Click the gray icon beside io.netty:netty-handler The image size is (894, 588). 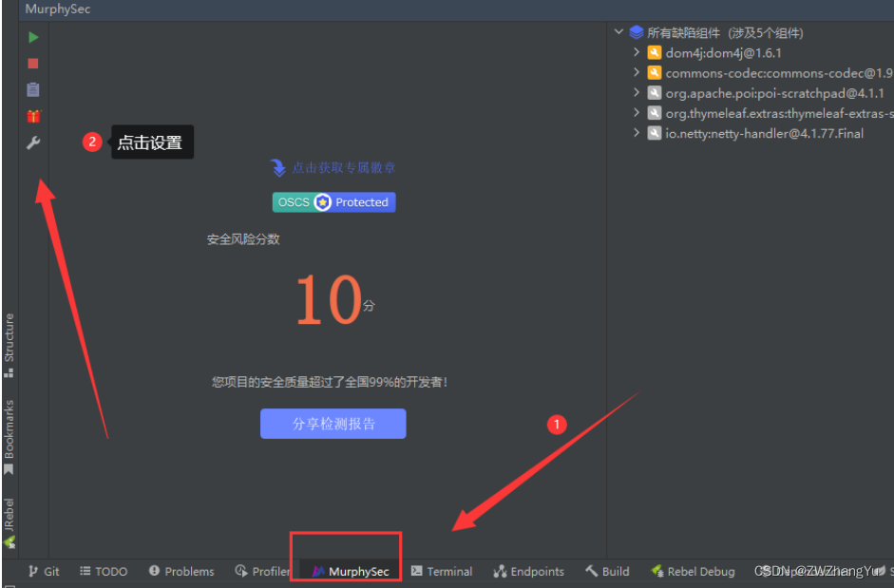tap(654, 133)
